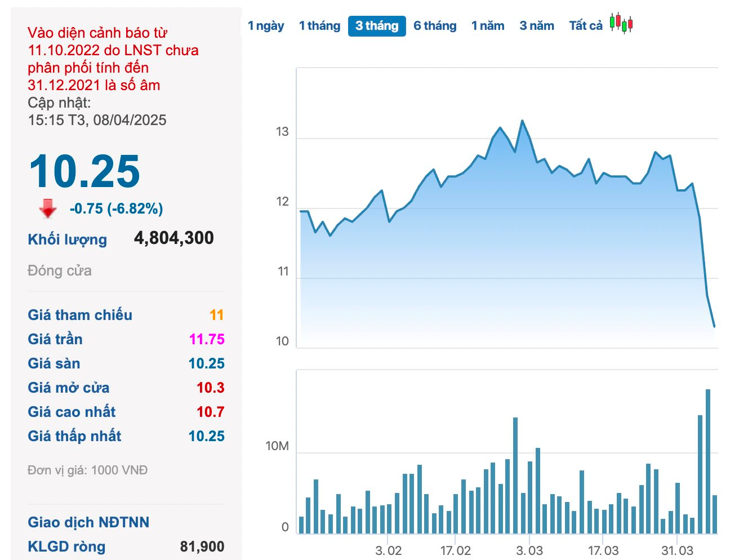Click the Giá trần value 11.75
Image resolution: width=748 pixels, height=560 pixels.
[x=207, y=339]
